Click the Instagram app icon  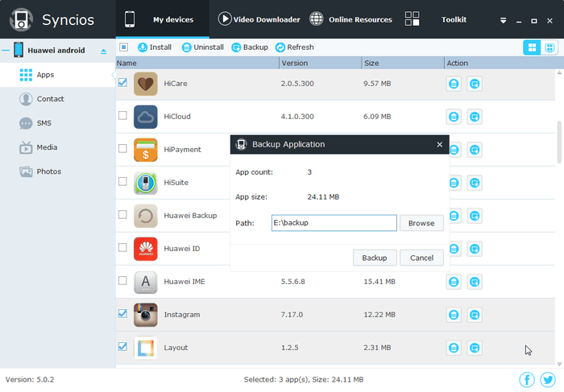pos(145,315)
